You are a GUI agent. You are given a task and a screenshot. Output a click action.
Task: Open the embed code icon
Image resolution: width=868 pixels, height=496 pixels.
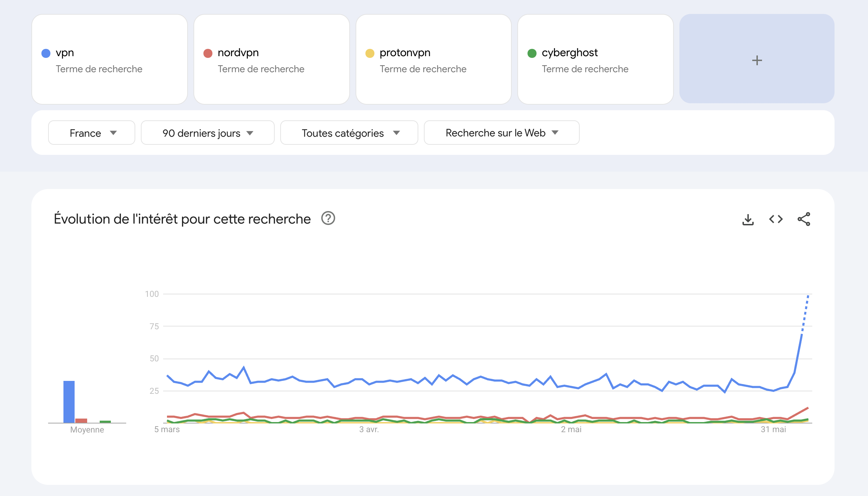776,219
